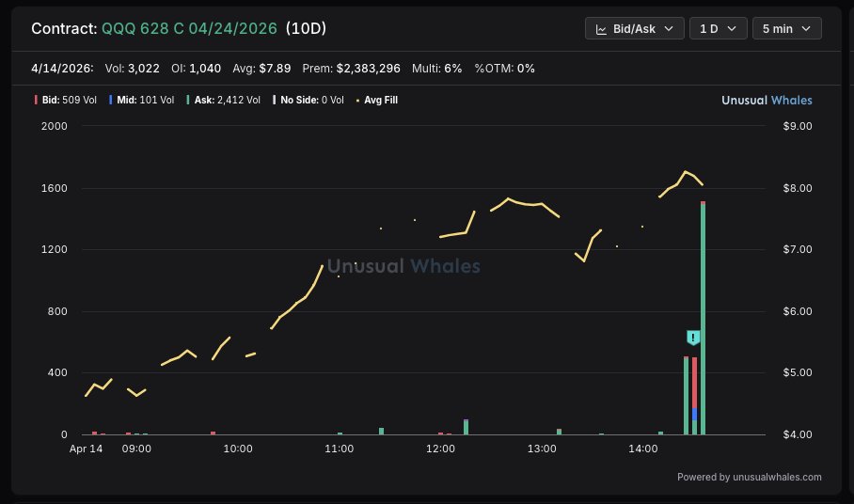
Task: Click the 4/14/2026 date label
Action: coord(62,69)
